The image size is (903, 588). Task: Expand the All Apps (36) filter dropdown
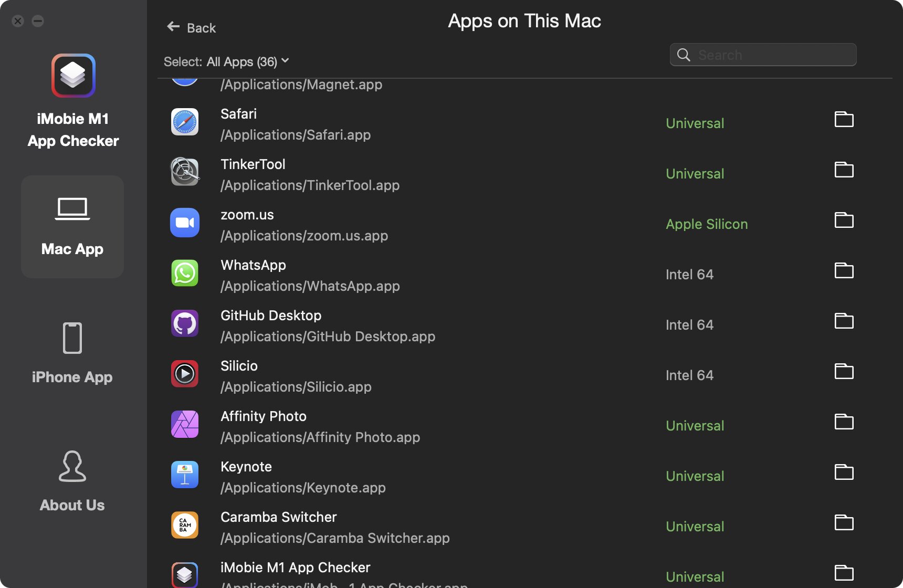coord(248,61)
